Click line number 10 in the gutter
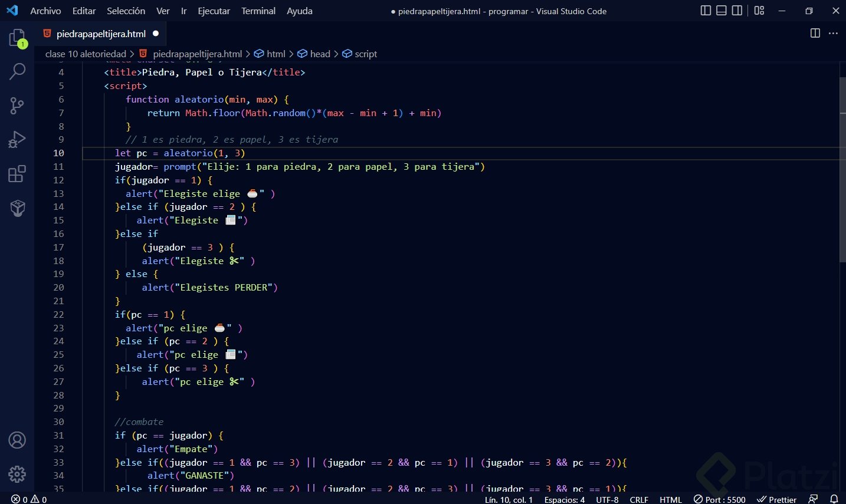Viewport: 846px width, 504px height. 58,153
